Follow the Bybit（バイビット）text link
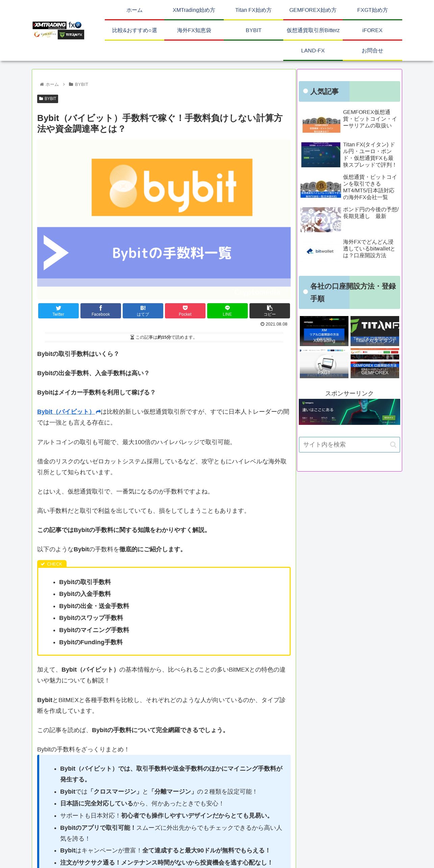Viewport: 434px width, 868px height. click(69, 412)
